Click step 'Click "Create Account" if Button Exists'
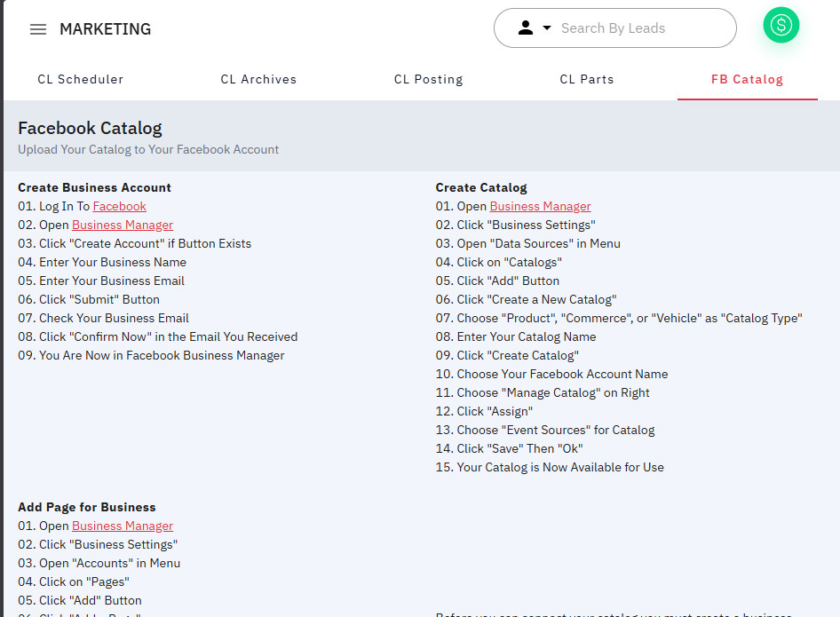Image resolution: width=840 pixels, height=617 pixels. tap(134, 244)
